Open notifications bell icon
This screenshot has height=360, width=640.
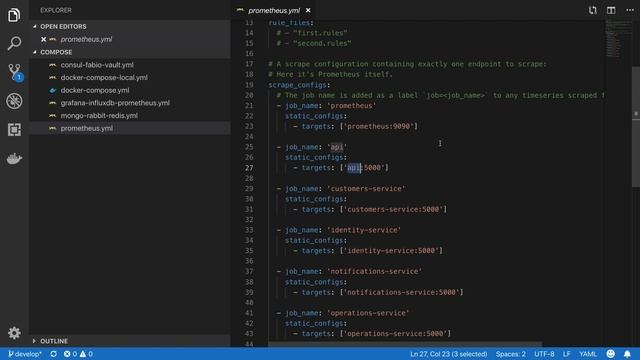point(627,354)
